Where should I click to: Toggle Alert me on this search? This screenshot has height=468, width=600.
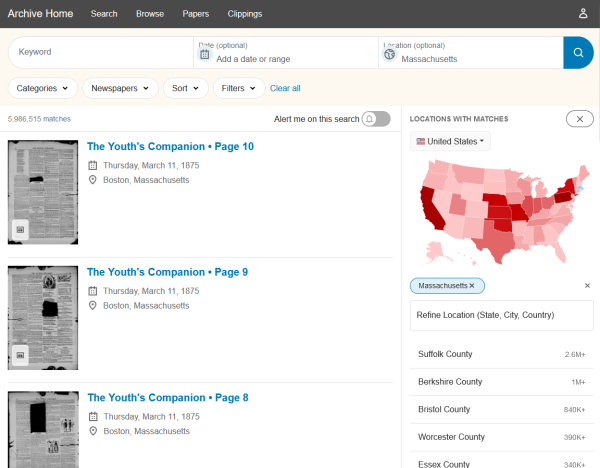[x=376, y=119]
